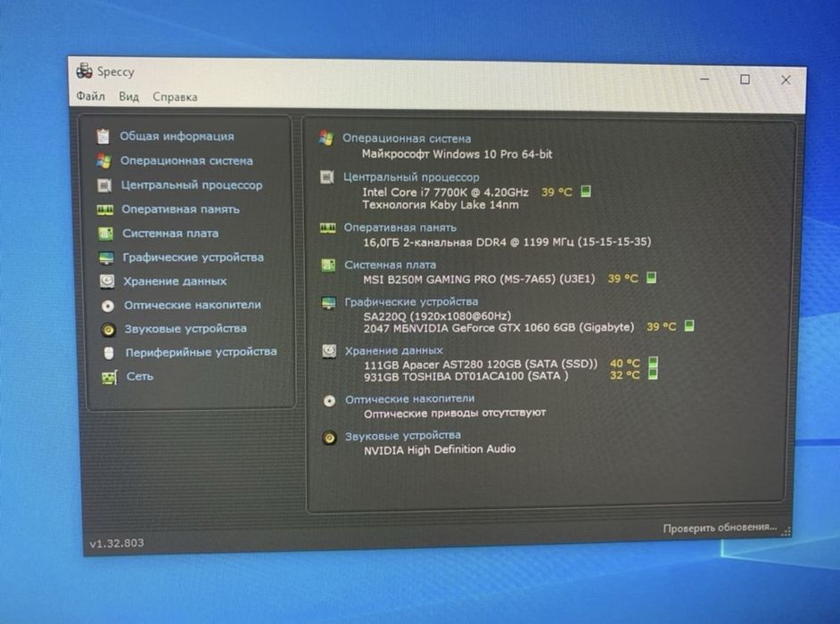Click Проверить обновления link
This screenshot has height=624, width=840.
click(720, 528)
